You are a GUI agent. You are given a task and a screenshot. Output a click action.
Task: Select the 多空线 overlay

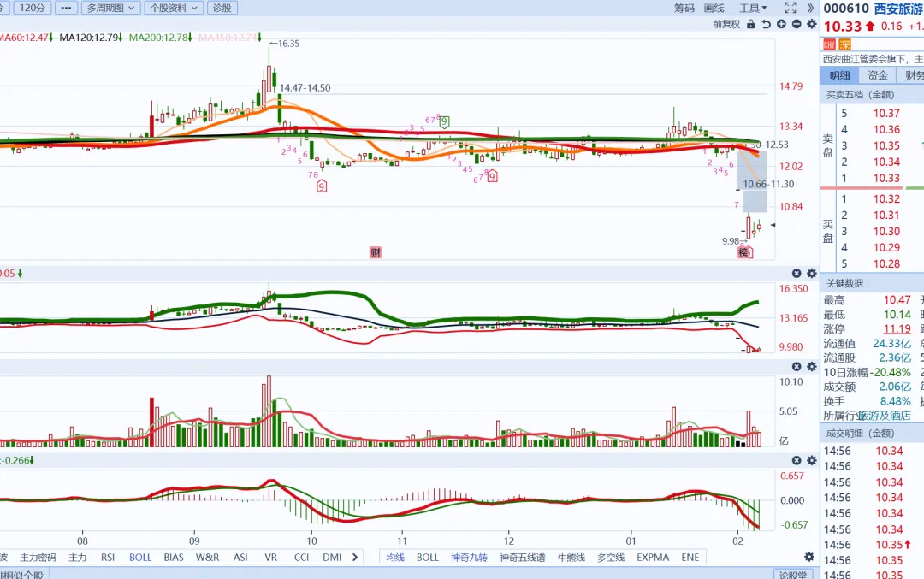[611, 558]
